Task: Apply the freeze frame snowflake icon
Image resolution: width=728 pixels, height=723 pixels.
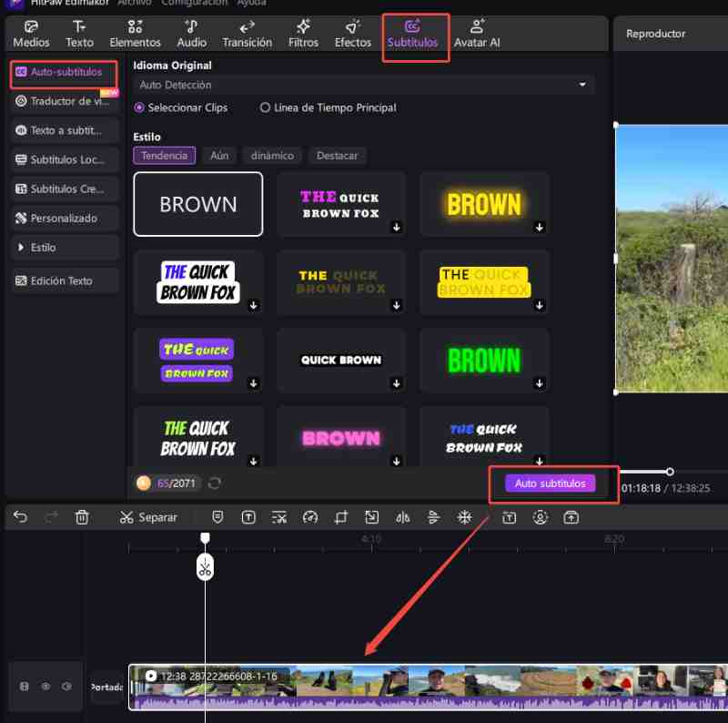Action: click(x=464, y=517)
